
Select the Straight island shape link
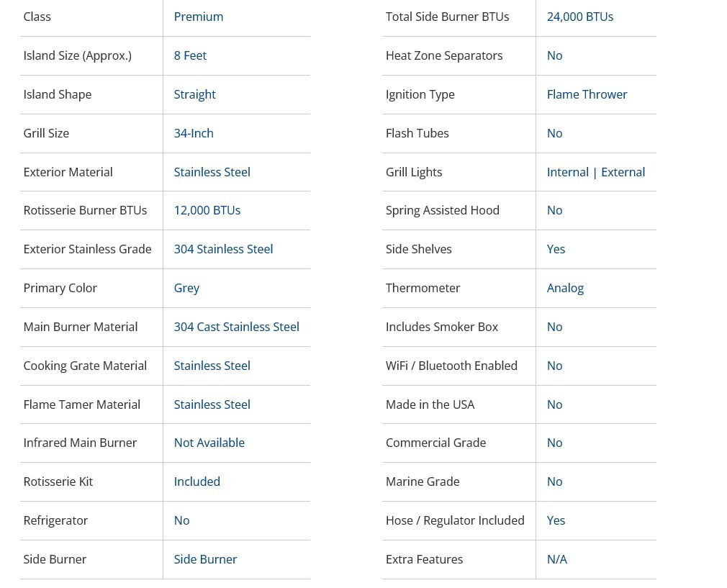point(194,94)
